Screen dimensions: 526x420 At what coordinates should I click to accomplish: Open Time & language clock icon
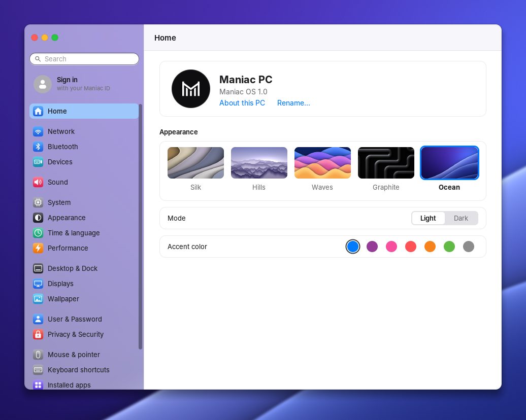(x=38, y=233)
